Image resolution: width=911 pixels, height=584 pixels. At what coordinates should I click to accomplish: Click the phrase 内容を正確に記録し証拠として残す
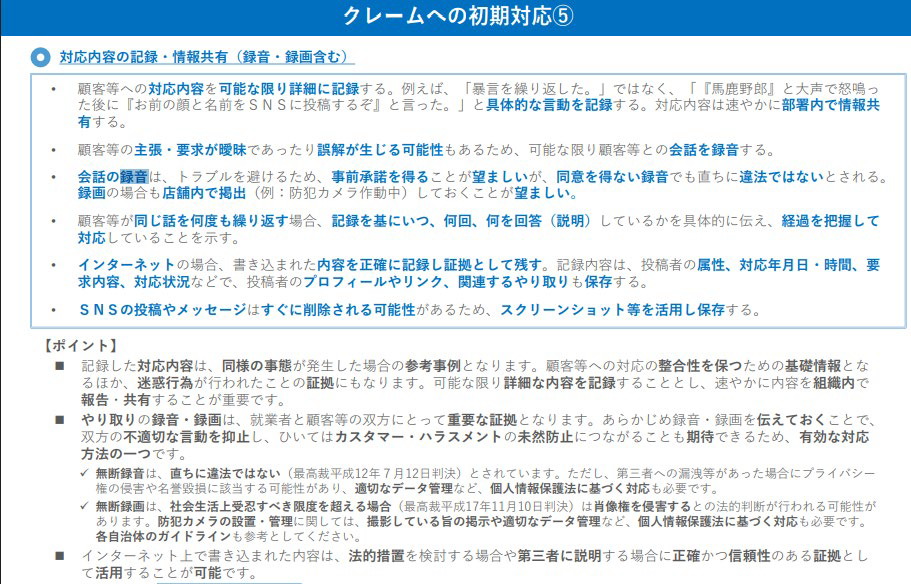[x=429, y=265]
